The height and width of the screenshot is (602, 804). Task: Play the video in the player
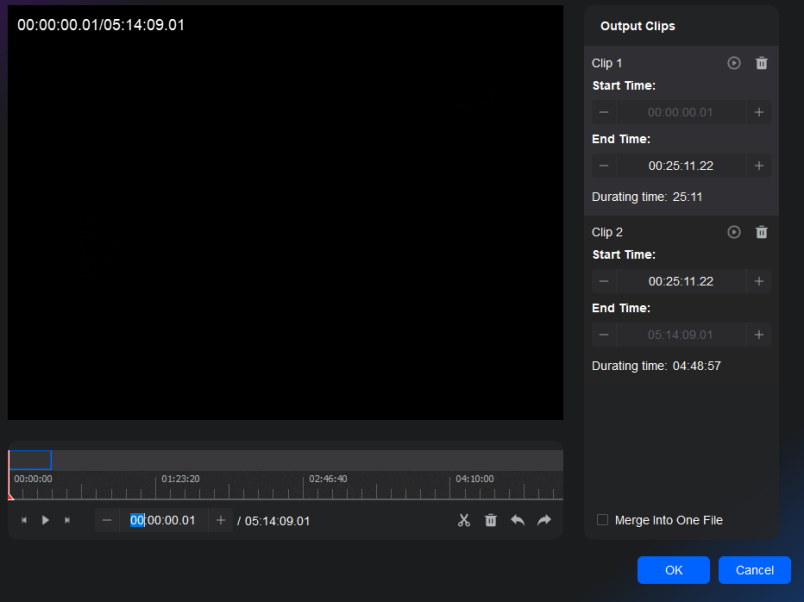click(45, 520)
